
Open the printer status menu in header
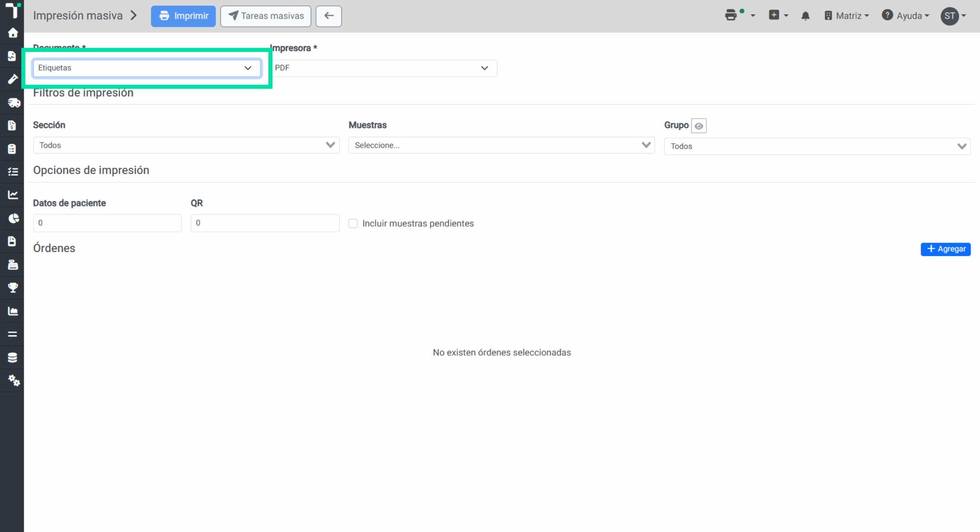[739, 16]
